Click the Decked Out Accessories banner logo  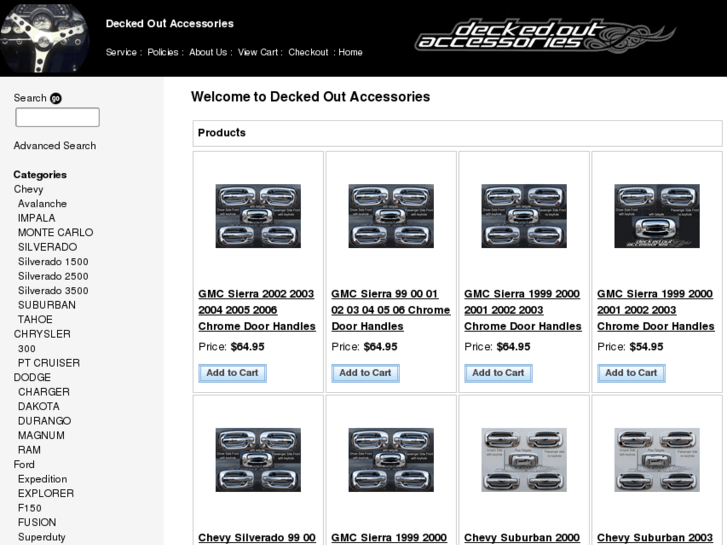[x=545, y=35]
